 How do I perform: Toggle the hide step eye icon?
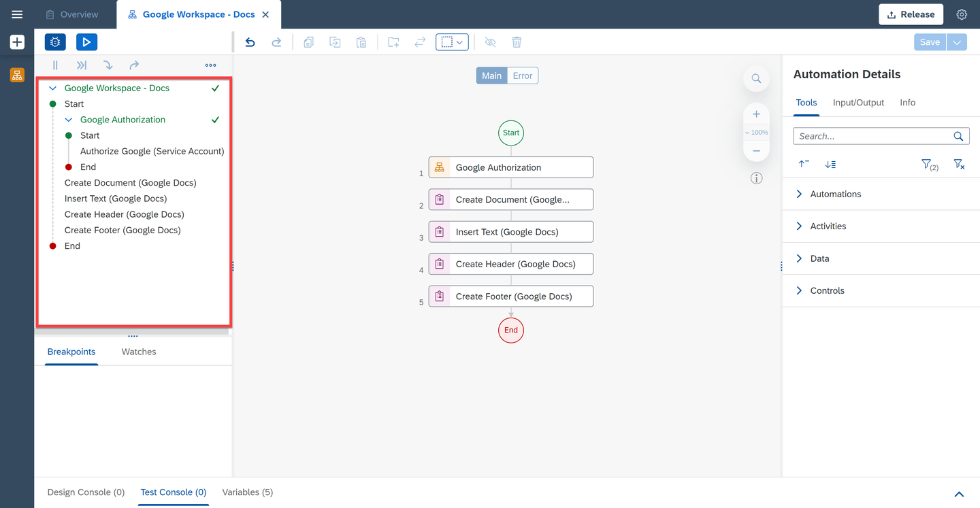[490, 42]
